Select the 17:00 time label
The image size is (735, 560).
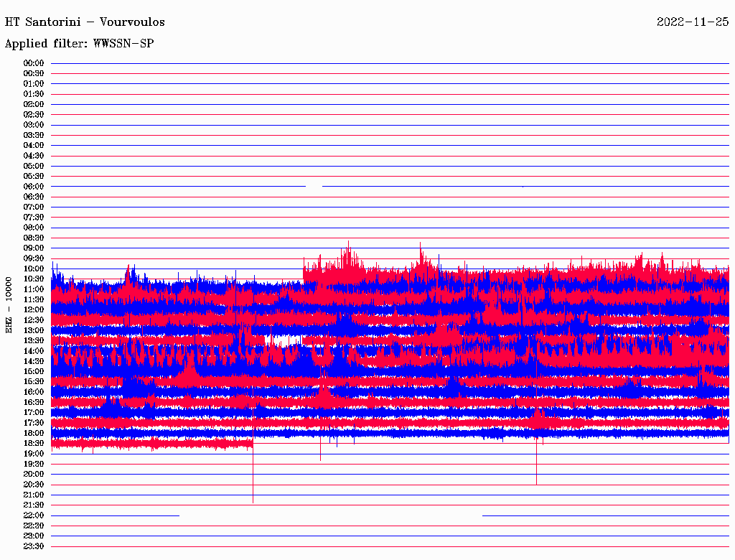(x=34, y=412)
